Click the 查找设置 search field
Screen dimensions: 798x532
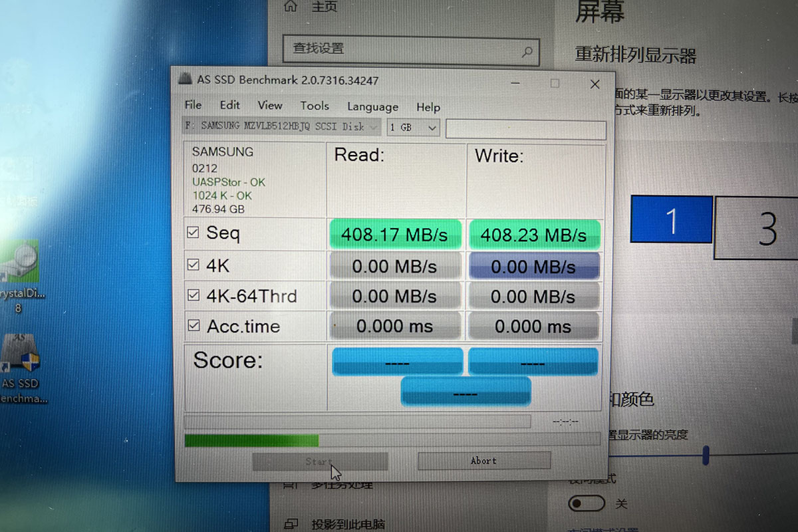tap(411, 50)
